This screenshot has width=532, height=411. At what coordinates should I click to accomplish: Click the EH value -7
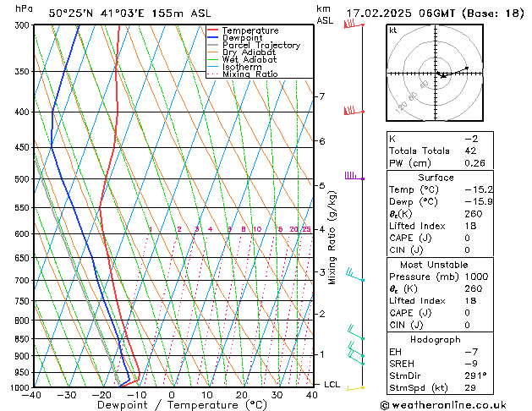coord(471,352)
